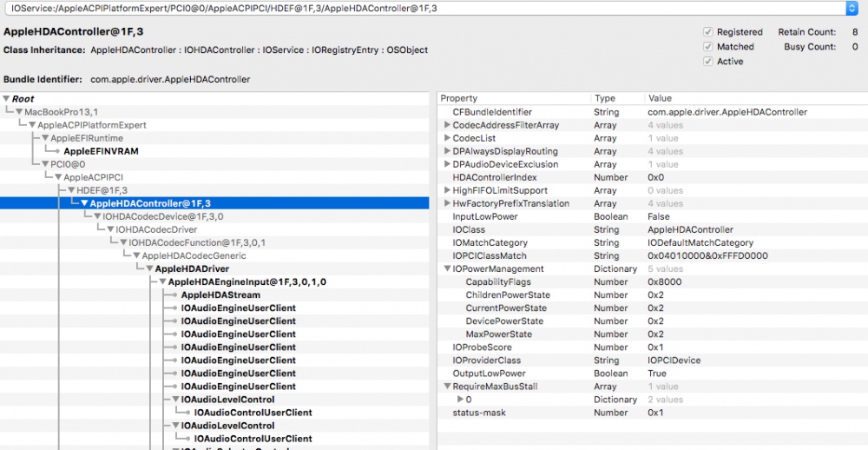The image size is (868, 450).
Task: Expand CodecAddressFilterArray property
Action: coord(447,125)
